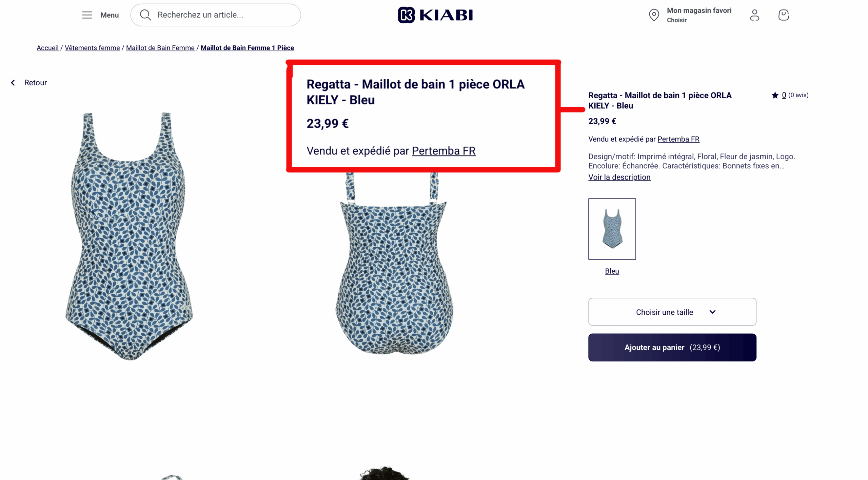Click Ajouter au panier button
The width and height of the screenshot is (868, 480).
coord(672,347)
